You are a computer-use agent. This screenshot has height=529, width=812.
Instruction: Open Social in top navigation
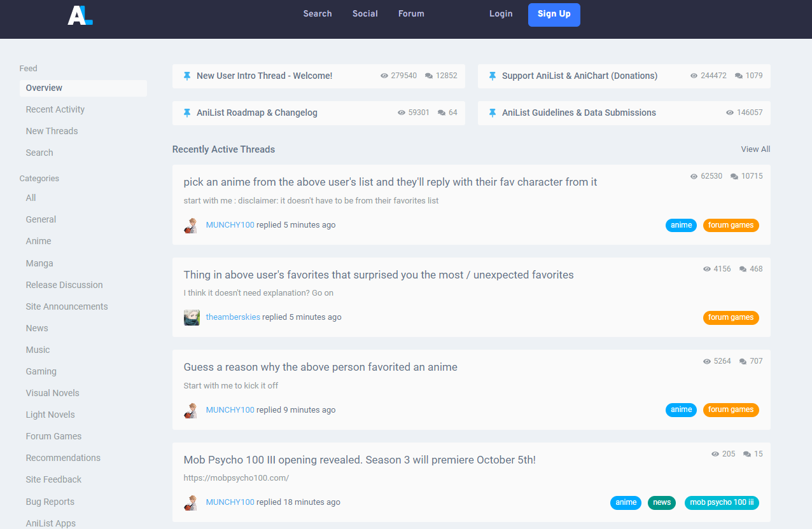tap(365, 13)
